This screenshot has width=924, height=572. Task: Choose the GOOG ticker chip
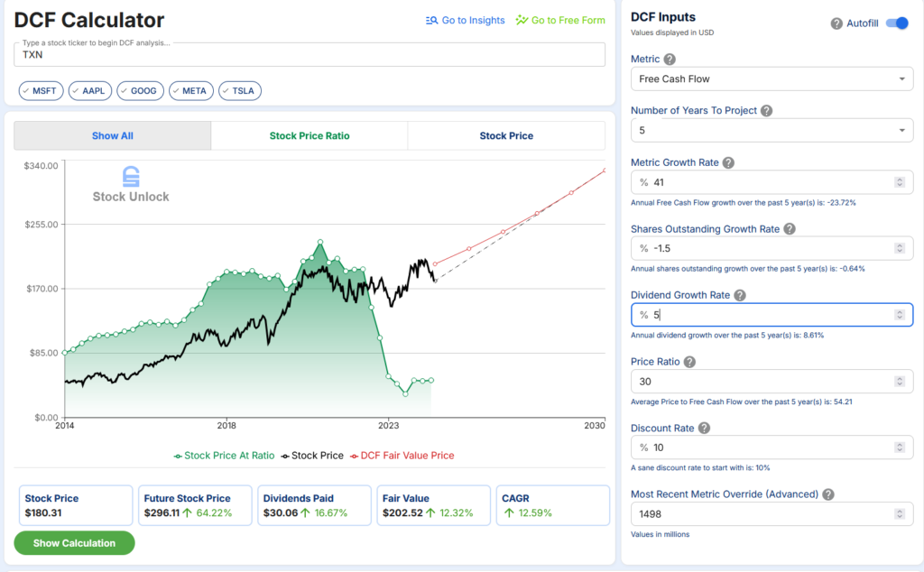tap(140, 91)
